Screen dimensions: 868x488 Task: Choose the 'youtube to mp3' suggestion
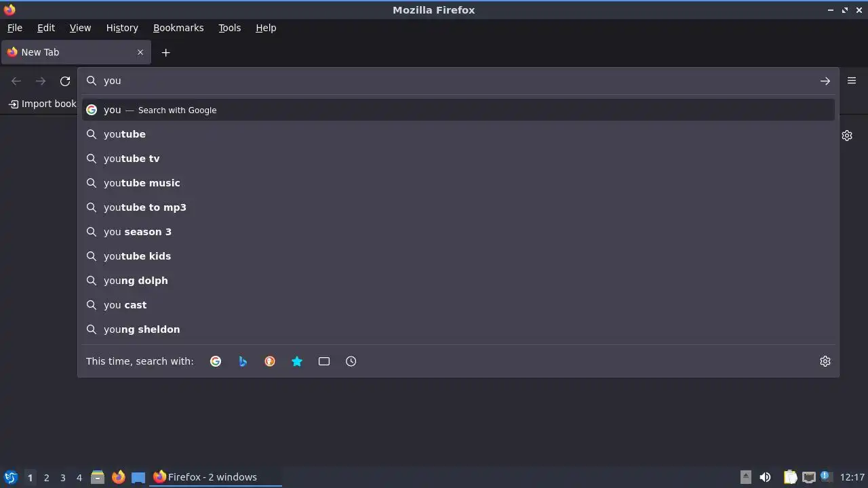click(458, 207)
